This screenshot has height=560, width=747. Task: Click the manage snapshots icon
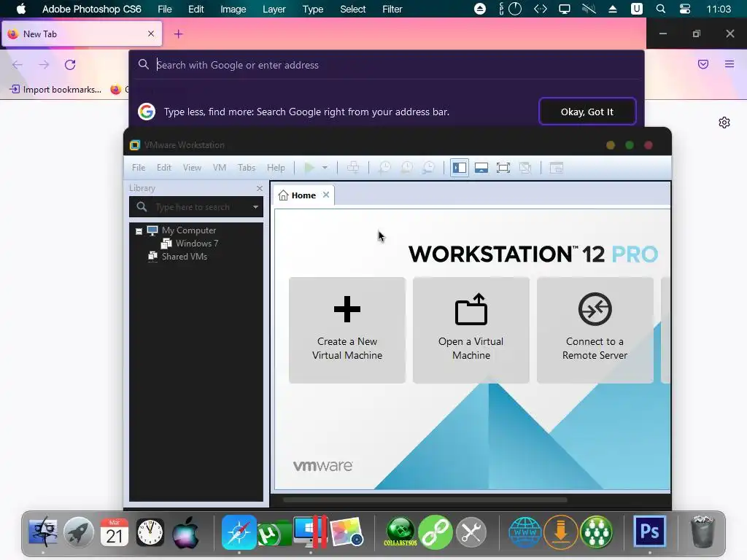[x=429, y=168]
